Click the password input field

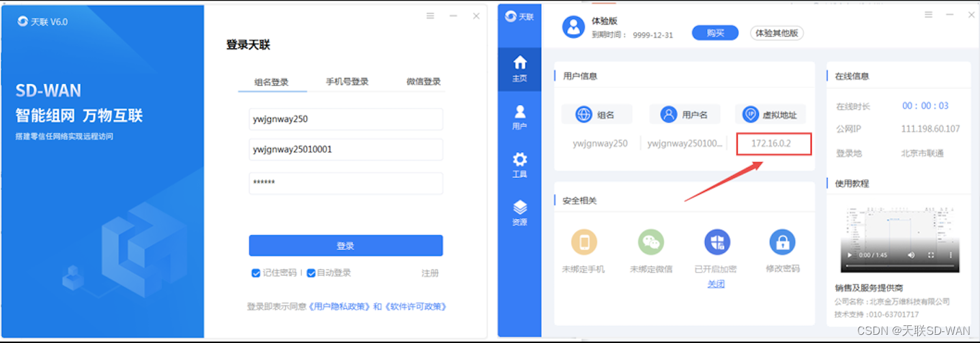coord(346,183)
